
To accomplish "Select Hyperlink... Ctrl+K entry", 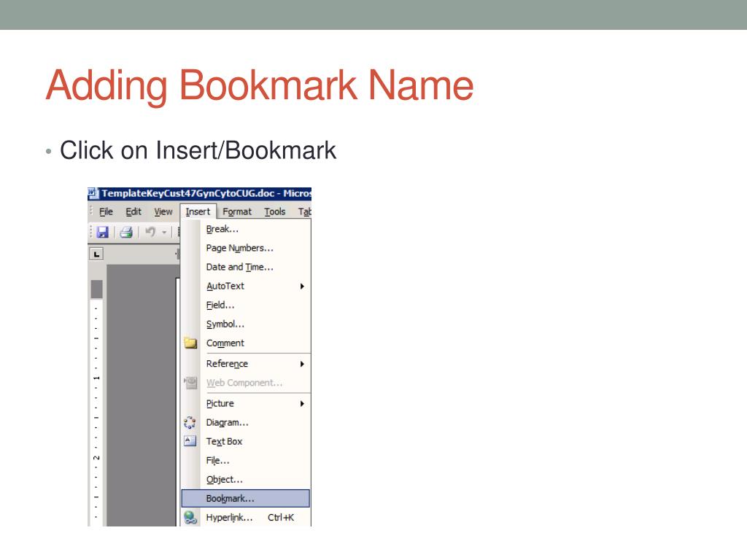I will [246, 518].
